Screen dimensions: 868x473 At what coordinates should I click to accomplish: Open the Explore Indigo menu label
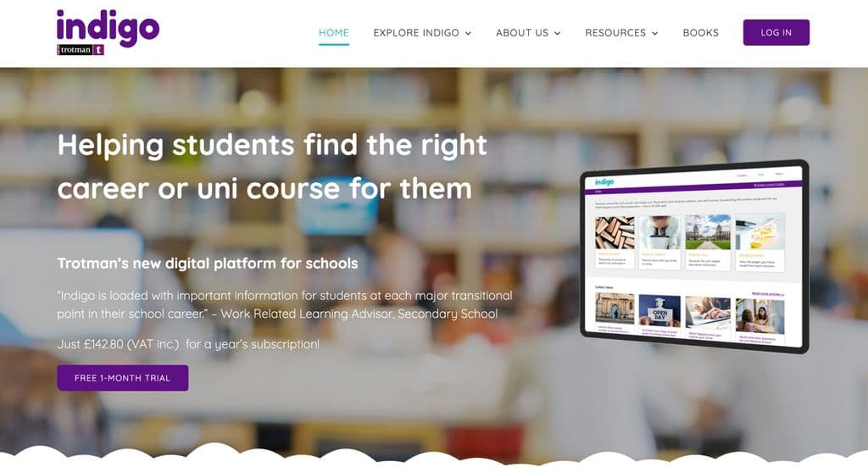(416, 33)
